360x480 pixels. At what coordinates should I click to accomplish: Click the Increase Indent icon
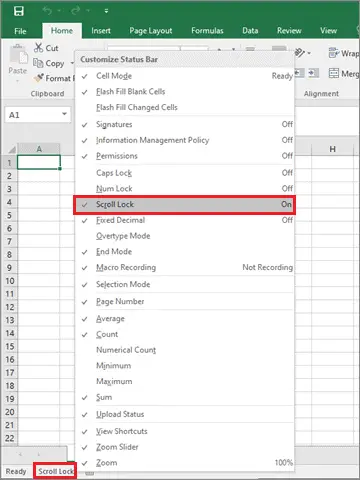[313, 73]
